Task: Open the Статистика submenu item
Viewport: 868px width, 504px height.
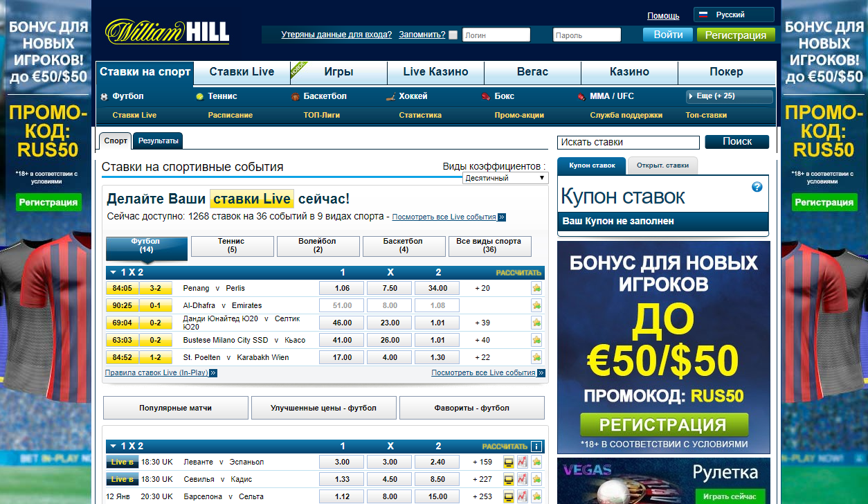Action: point(420,115)
